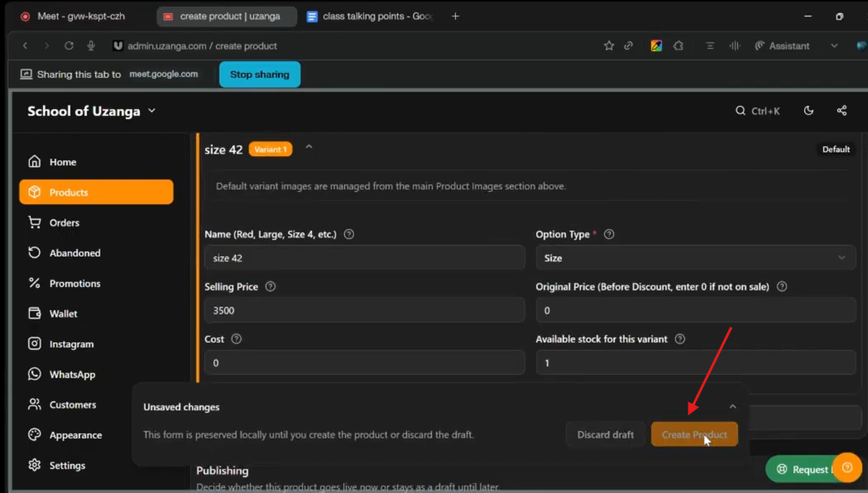Click the Available stock field
This screenshot has width=868, height=493.
coord(696,363)
